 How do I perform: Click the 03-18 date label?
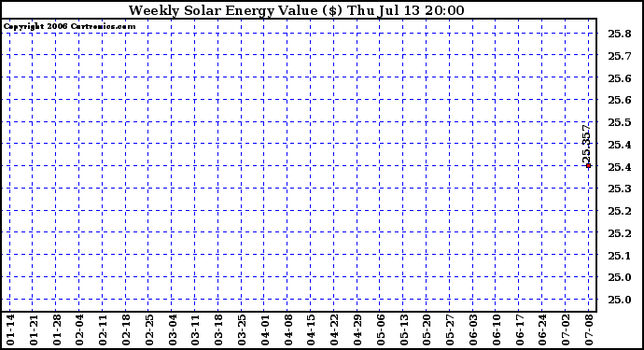tap(218, 329)
